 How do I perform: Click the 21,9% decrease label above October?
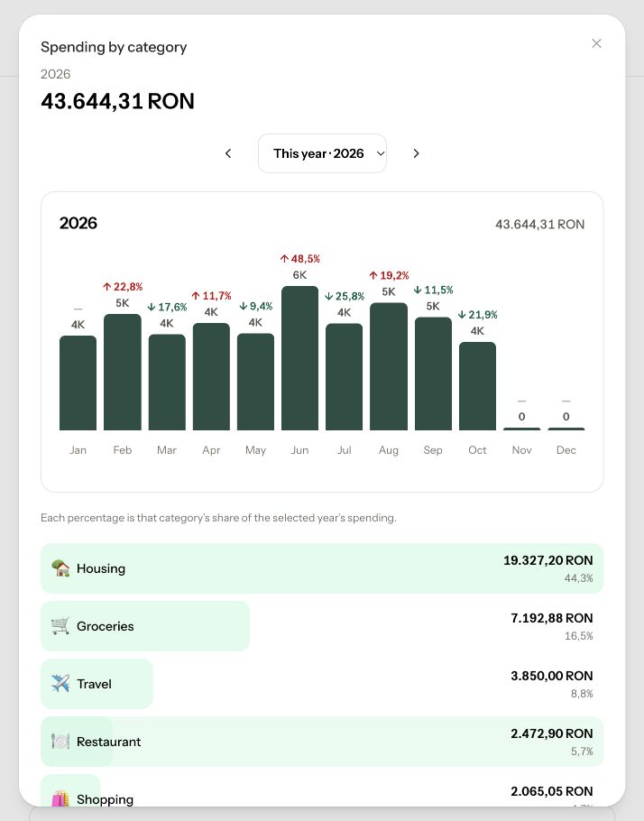[x=477, y=315]
